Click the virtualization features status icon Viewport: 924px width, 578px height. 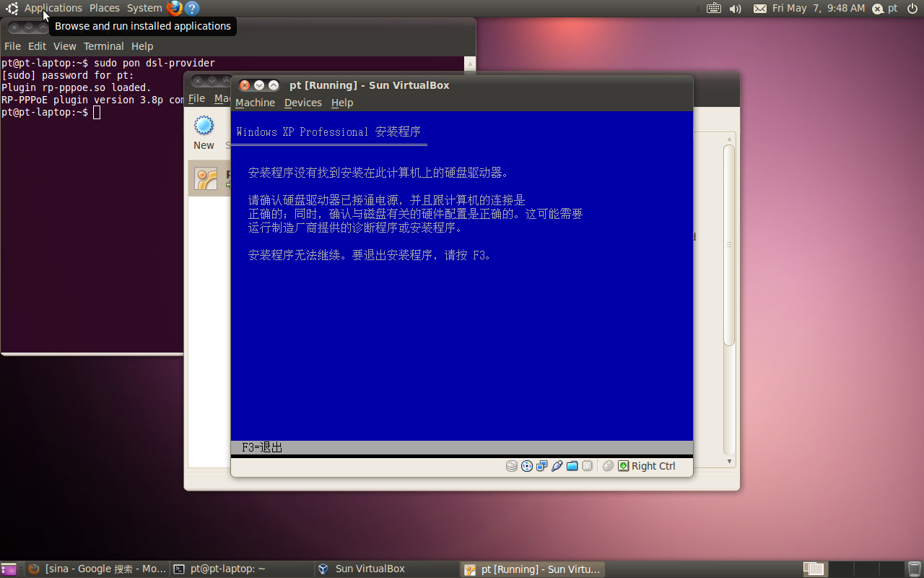pyautogui.click(x=588, y=466)
